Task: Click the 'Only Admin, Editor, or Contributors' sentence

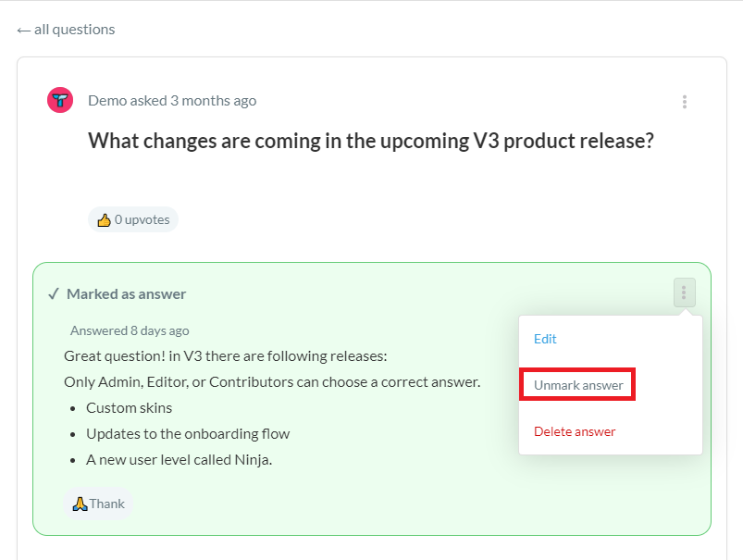Action: click(271, 381)
